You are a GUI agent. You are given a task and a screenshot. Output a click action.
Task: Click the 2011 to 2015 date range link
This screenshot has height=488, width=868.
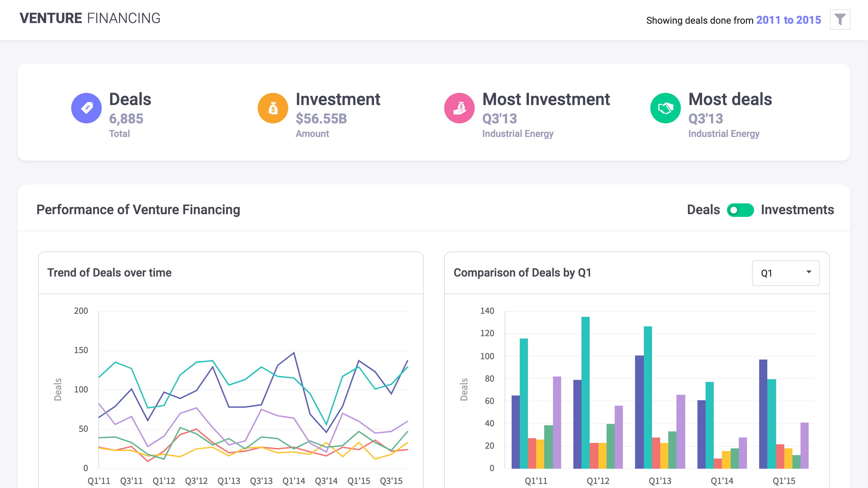tap(788, 20)
